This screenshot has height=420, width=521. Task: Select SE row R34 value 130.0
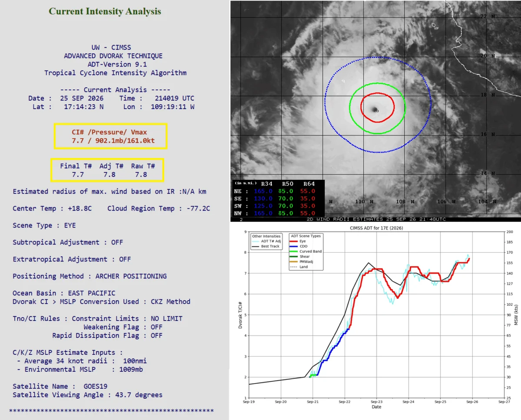tap(264, 199)
